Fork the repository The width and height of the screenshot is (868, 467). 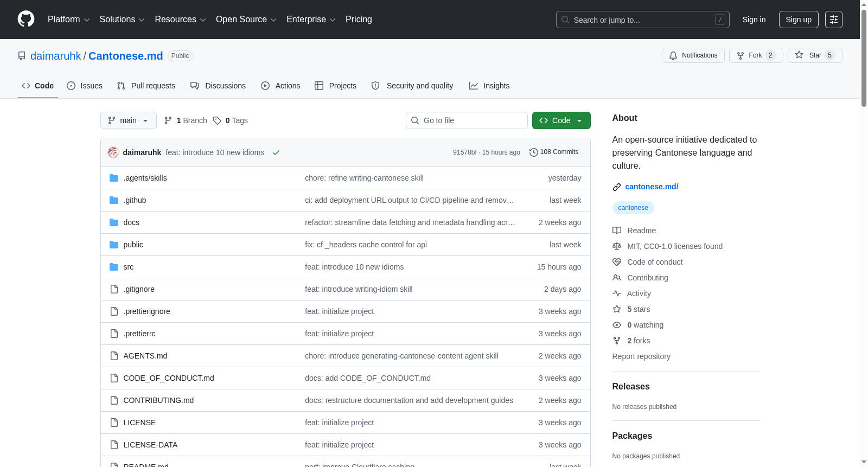(756, 55)
